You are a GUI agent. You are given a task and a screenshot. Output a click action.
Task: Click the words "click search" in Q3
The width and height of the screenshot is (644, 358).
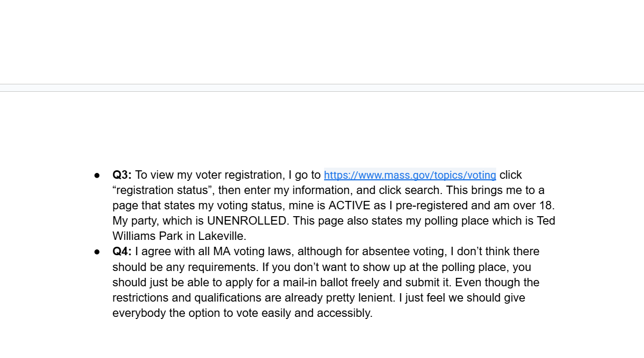point(408,190)
